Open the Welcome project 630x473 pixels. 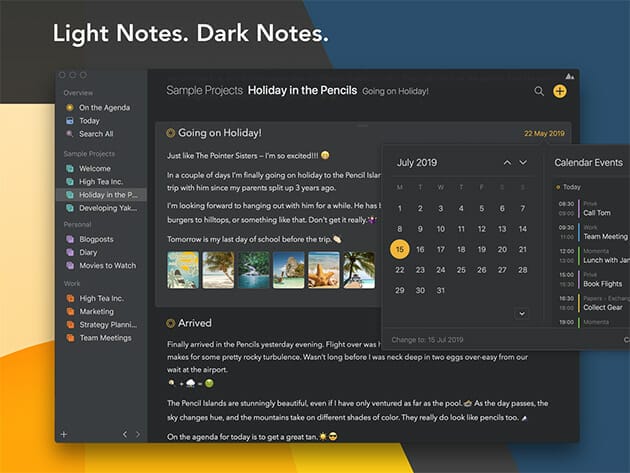[95, 169]
